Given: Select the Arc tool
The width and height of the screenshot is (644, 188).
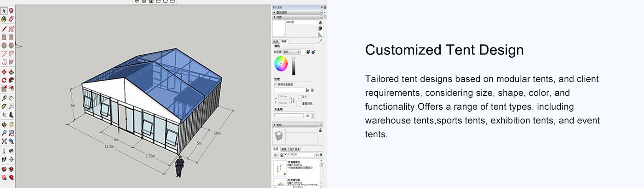Looking at the screenshot, I should (4, 53).
